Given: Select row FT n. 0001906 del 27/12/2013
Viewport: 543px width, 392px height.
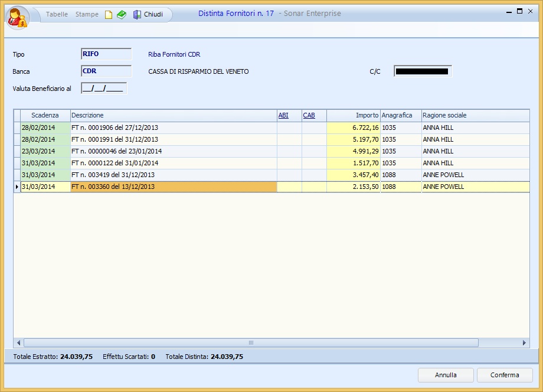Looking at the screenshot, I should pyautogui.click(x=174, y=128).
